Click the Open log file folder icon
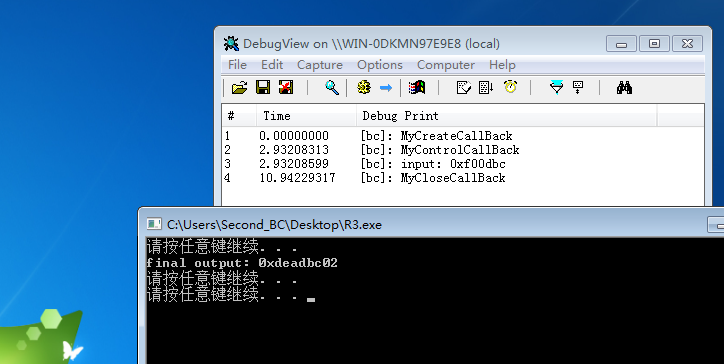 pyautogui.click(x=239, y=87)
